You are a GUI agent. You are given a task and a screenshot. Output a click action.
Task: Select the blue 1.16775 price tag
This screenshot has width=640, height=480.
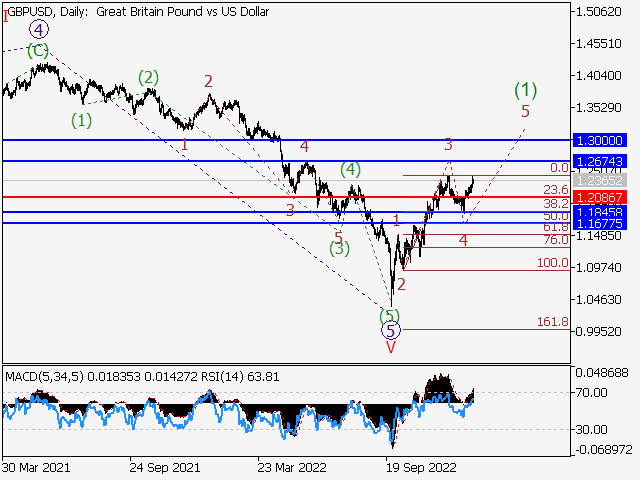[600, 224]
